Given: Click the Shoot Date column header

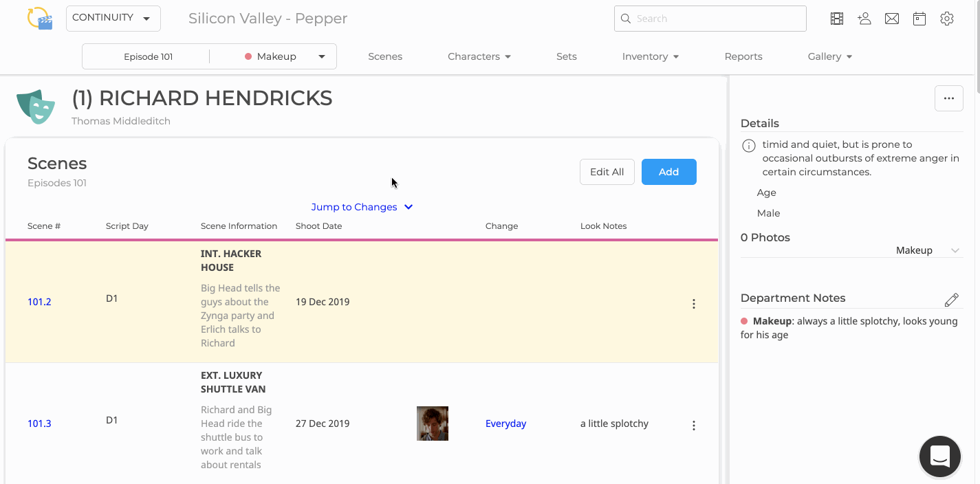Looking at the screenshot, I should point(319,226).
